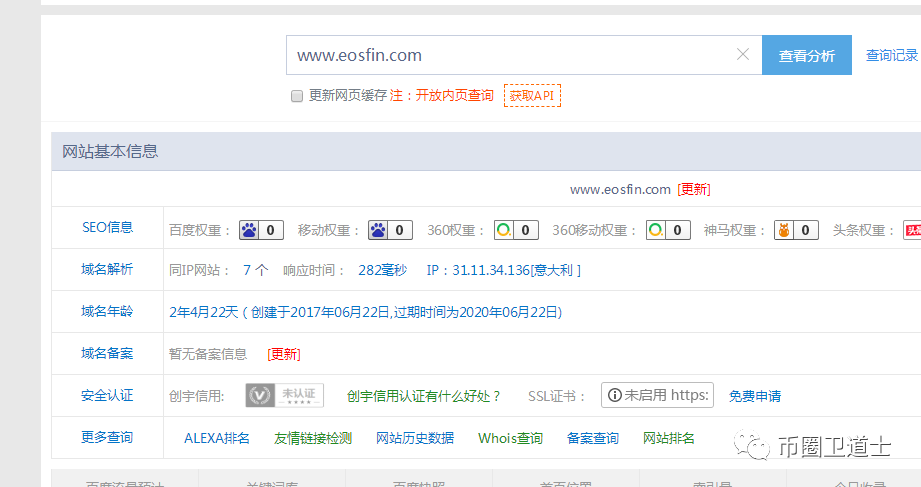
Task: Clear the search field with the X icon
Action: click(742, 55)
